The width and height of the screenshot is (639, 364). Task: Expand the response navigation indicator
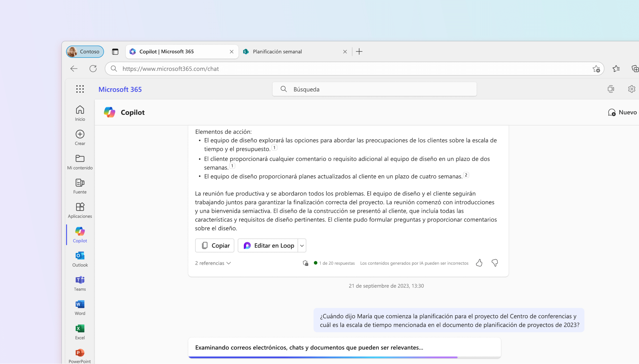(334, 263)
